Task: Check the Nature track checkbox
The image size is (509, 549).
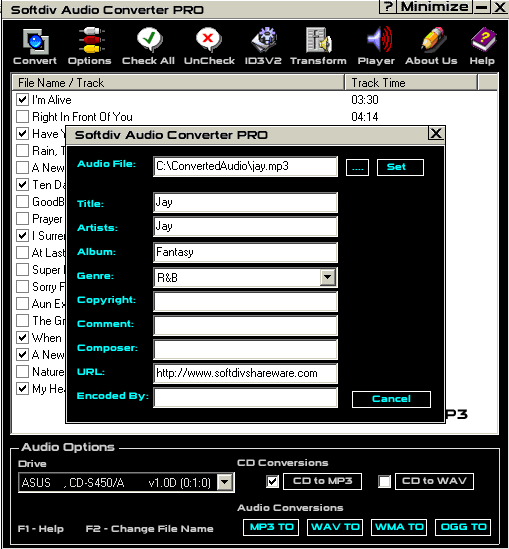Action: click(x=22, y=371)
